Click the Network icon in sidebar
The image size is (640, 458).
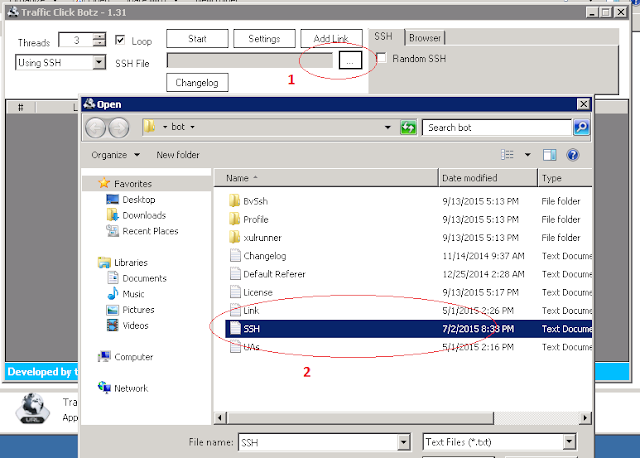point(104,387)
